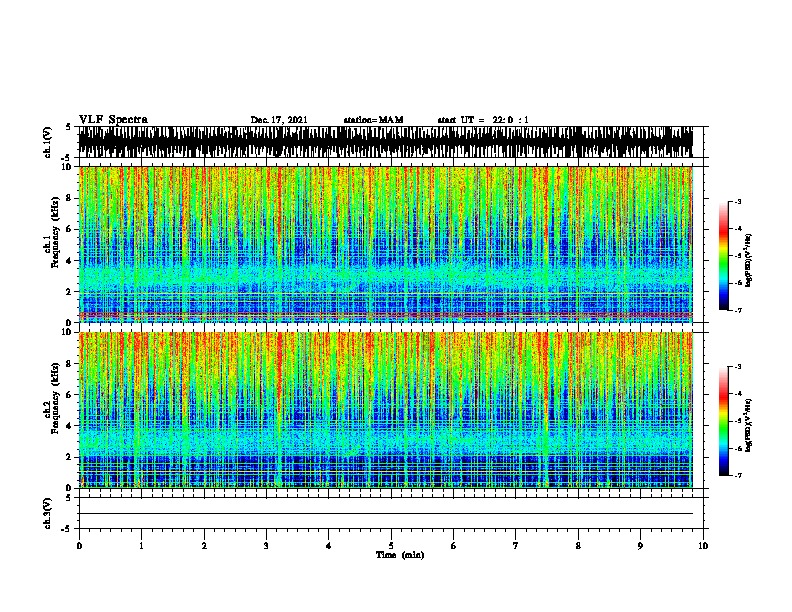Image resolution: width=792 pixels, height=612 pixels.
Task: Select the "ch.1(V)" axis label
Action: click(48, 142)
